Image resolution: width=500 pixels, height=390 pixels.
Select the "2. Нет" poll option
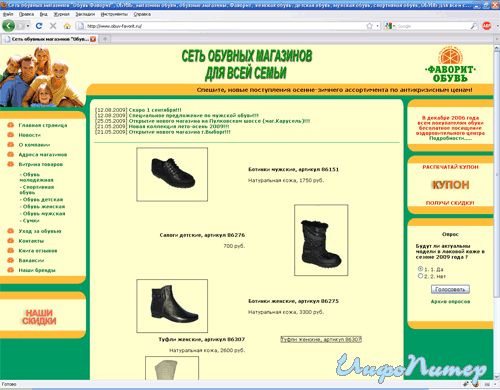point(420,276)
